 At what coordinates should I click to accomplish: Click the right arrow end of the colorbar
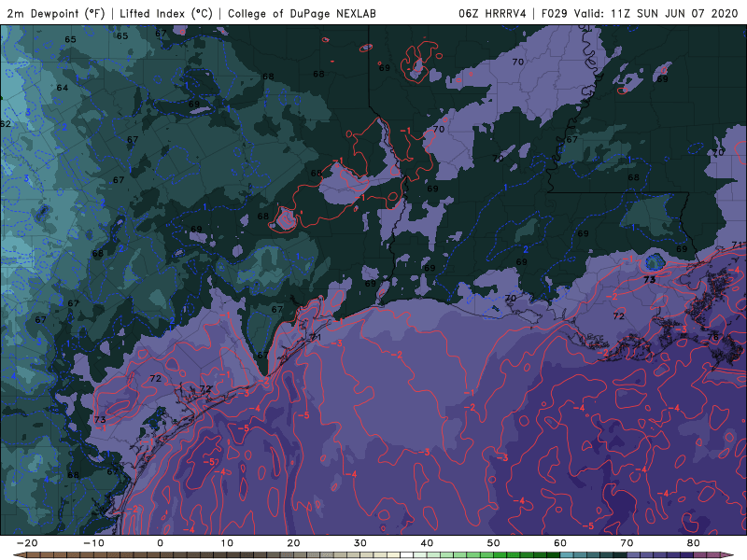pyautogui.click(x=728, y=555)
